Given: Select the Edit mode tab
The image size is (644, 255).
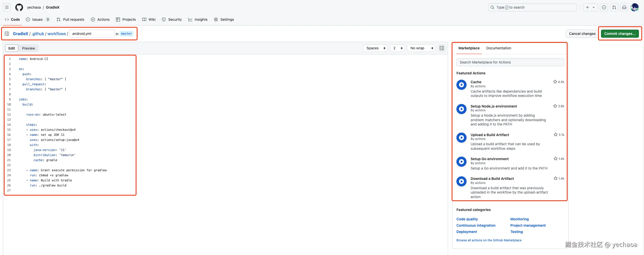Looking at the screenshot, I should (x=12, y=48).
